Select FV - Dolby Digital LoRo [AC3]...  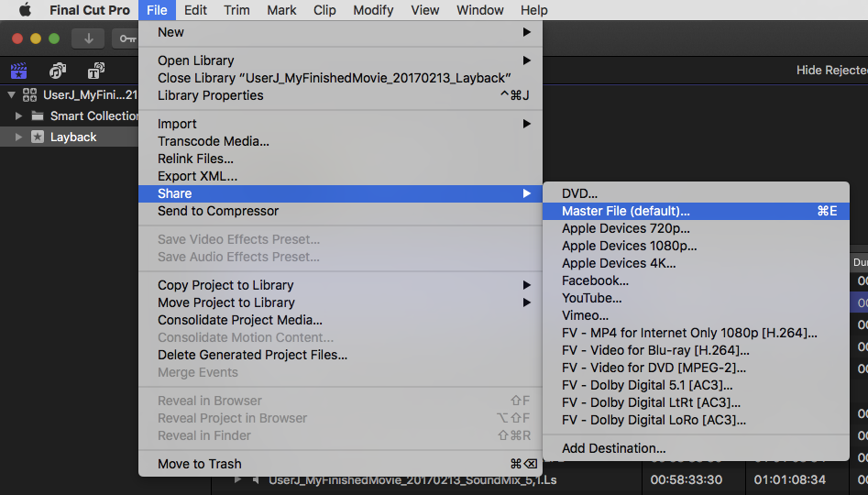tap(696, 420)
